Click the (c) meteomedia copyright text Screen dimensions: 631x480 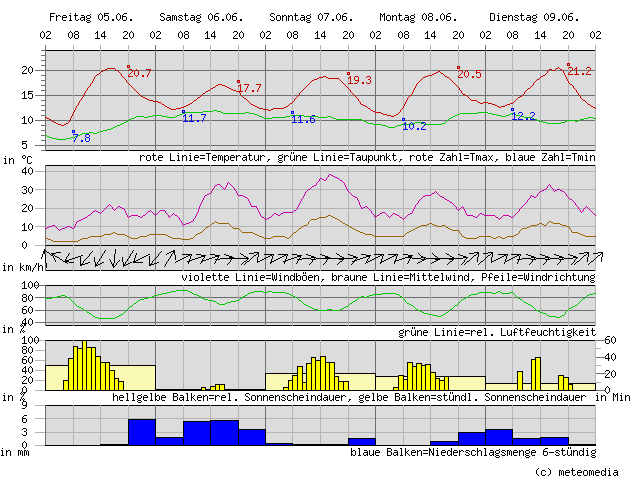pyautogui.click(x=577, y=470)
